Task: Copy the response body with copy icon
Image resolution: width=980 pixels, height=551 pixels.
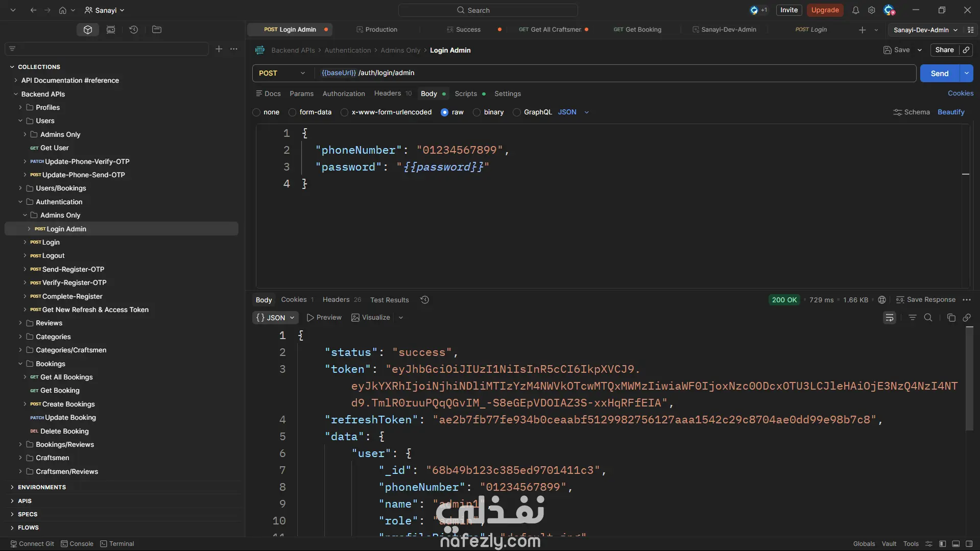Action: 951,318
